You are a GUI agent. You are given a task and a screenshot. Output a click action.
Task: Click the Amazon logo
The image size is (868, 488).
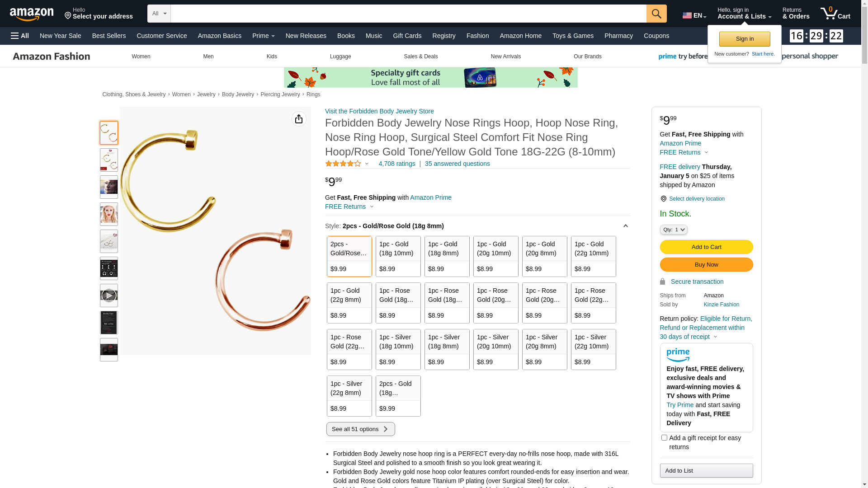click(32, 14)
